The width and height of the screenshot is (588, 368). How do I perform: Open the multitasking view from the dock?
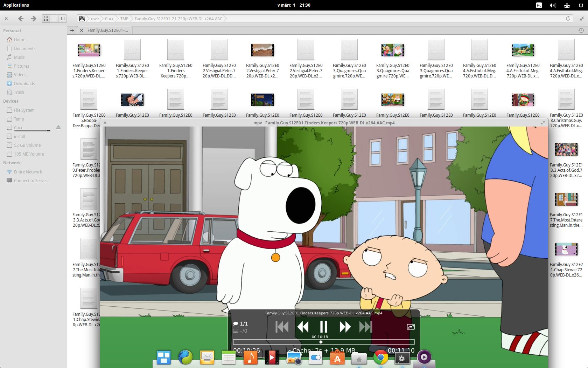click(164, 358)
